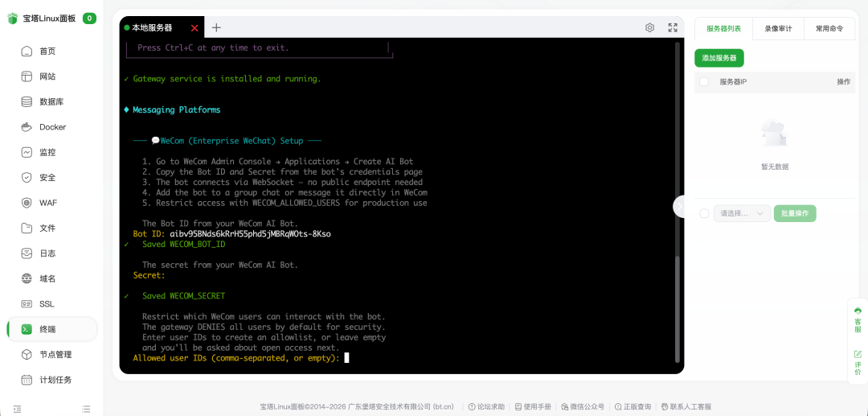Open the 请选择 batch action dropdown
The height and width of the screenshot is (416, 868).
(x=742, y=213)
